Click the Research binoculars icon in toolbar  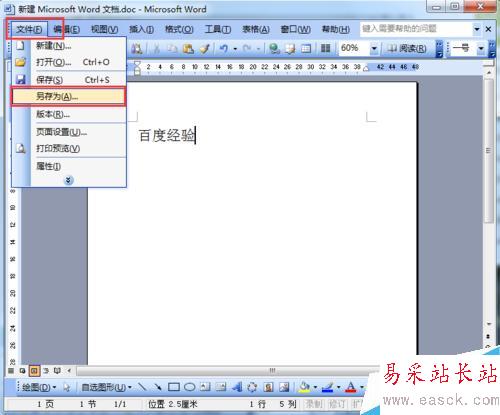[x=136, y=49]
